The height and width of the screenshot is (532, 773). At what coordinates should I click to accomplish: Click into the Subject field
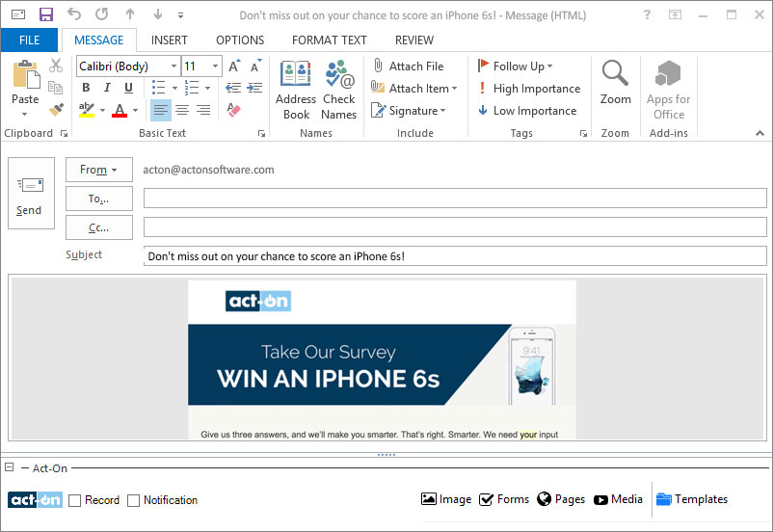tap(455, 256)
